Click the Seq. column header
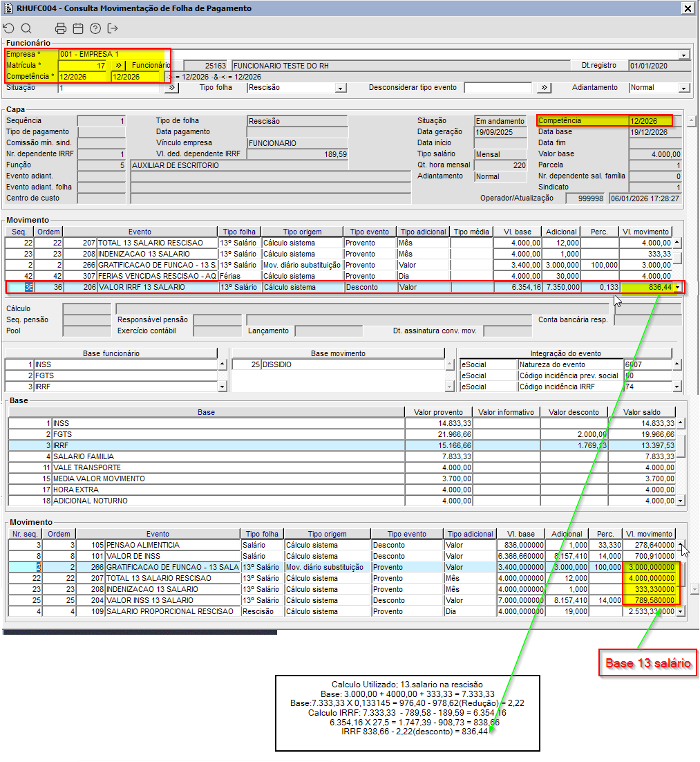The width and height of the screenshot is (700, 762). (19, 232)
